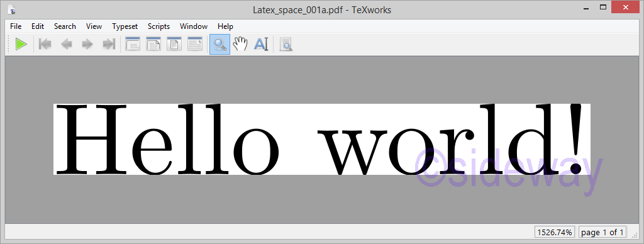Jump to the last page icon
The image size is (644, 244).
pos(109,44)
